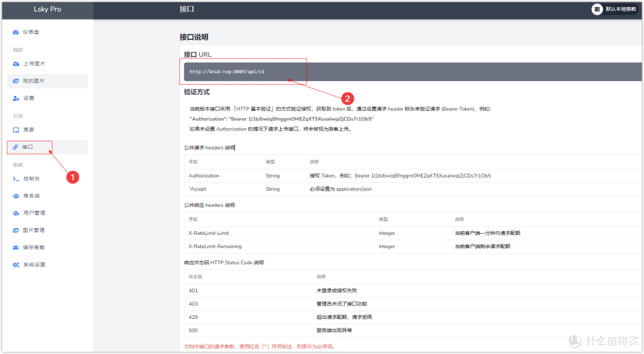This screenshot has height=354, width=644.
Task: Open 设置 via its user-gear icon
Action: click(16, 98)
